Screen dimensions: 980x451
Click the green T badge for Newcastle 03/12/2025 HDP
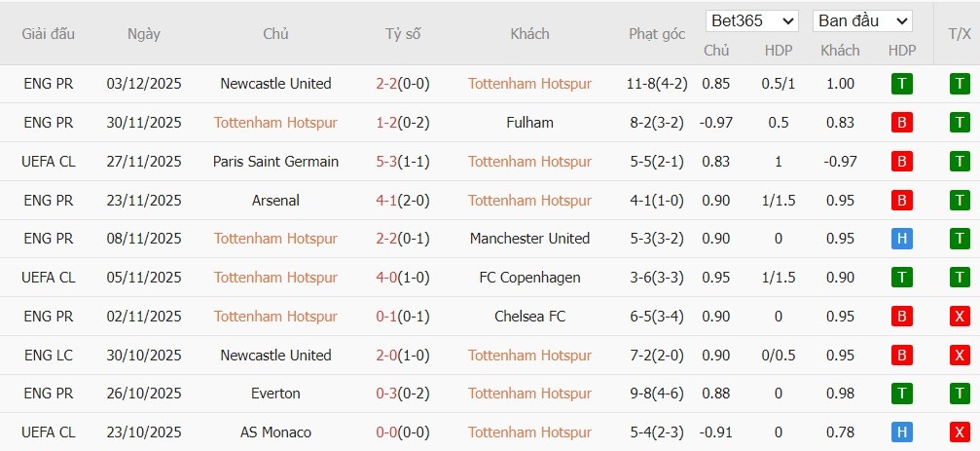pos(901,84)
